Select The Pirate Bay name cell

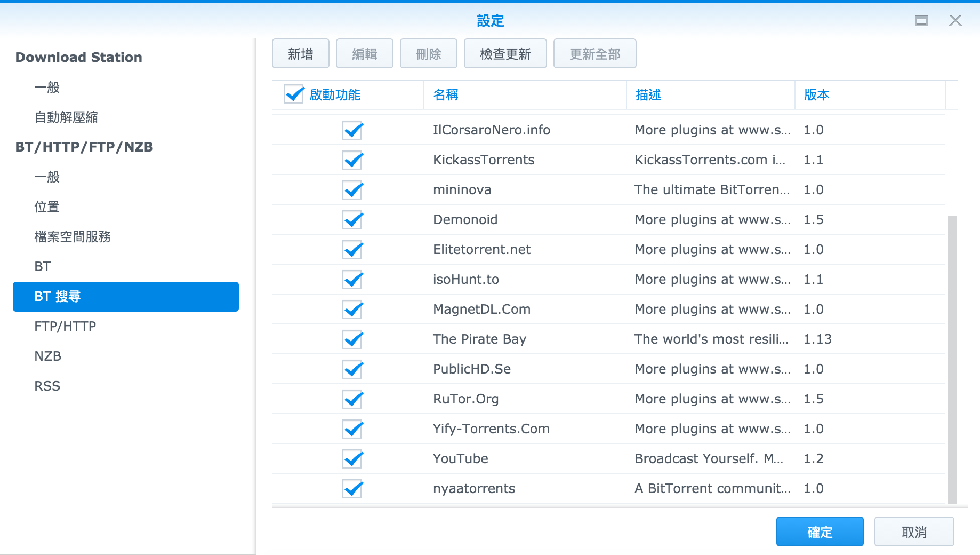[479, 339]
